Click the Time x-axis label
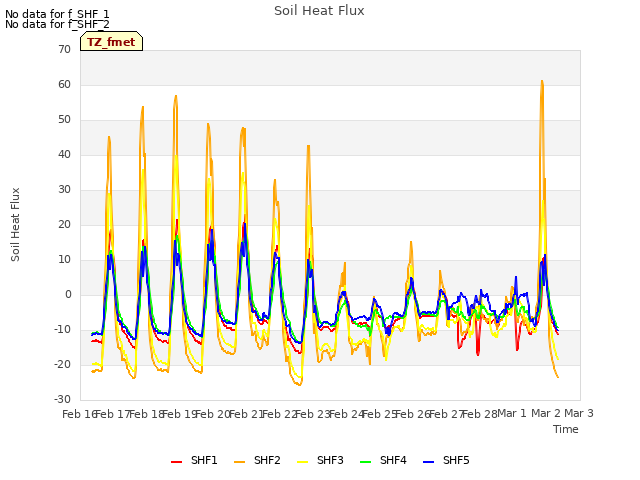 pyautogui.click(x=566, y=429)
